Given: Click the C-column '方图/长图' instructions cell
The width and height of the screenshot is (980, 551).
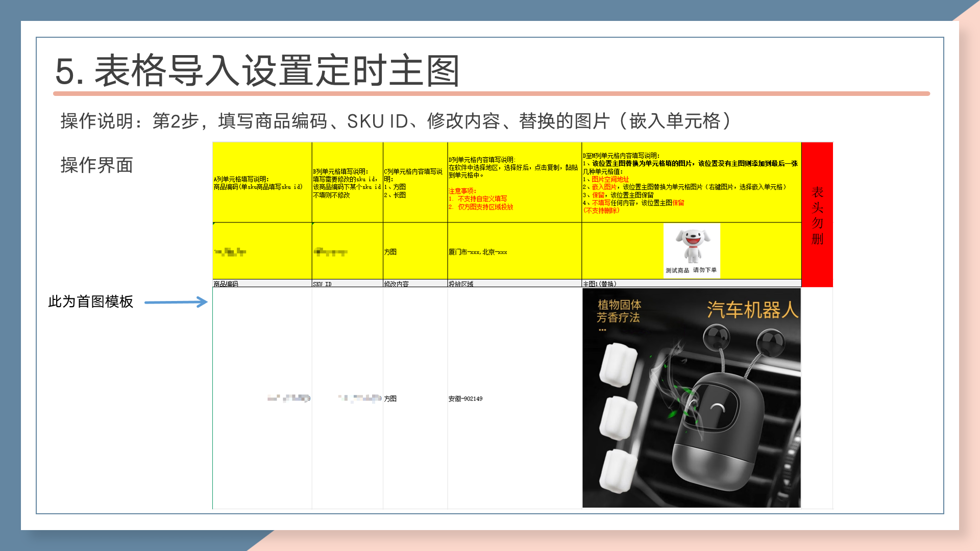Looking at the screenshot, I should coord(414,183).
